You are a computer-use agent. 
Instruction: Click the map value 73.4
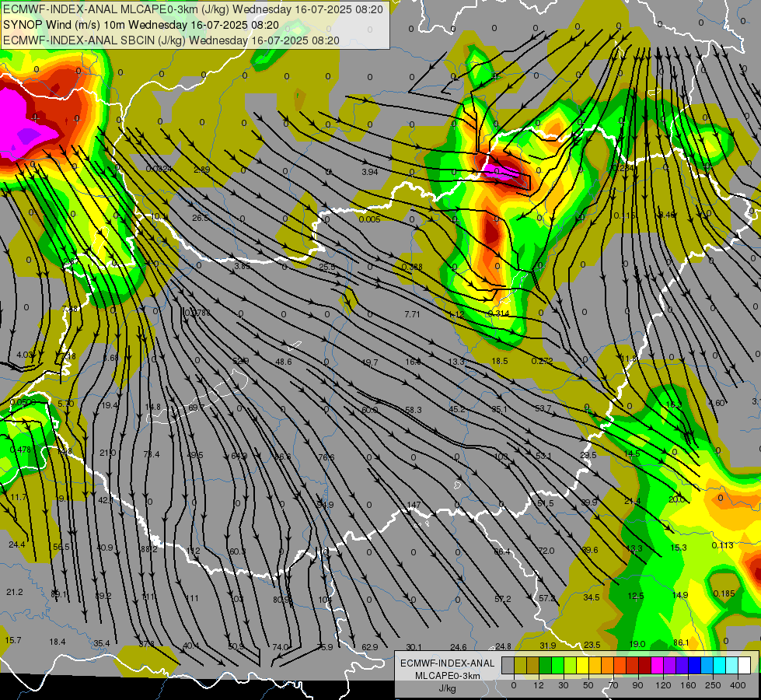point(152,454)
